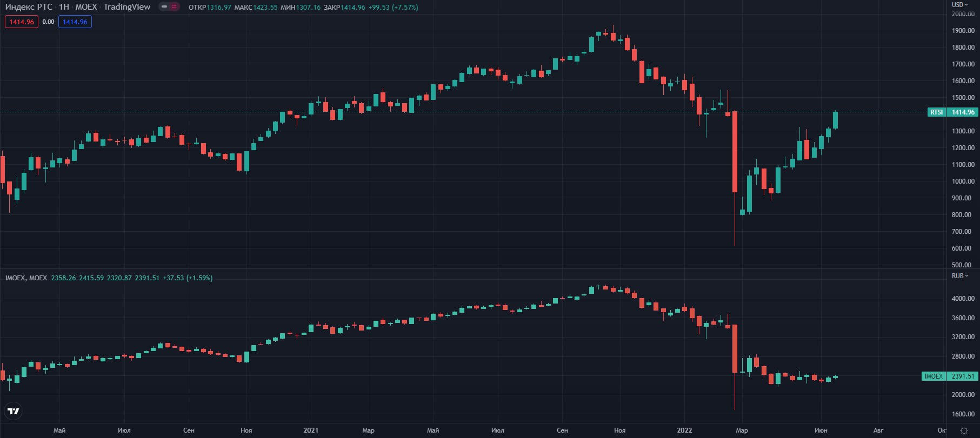Click the Мар label next to 2022
The image size is (980, 438).
[742, 430]
